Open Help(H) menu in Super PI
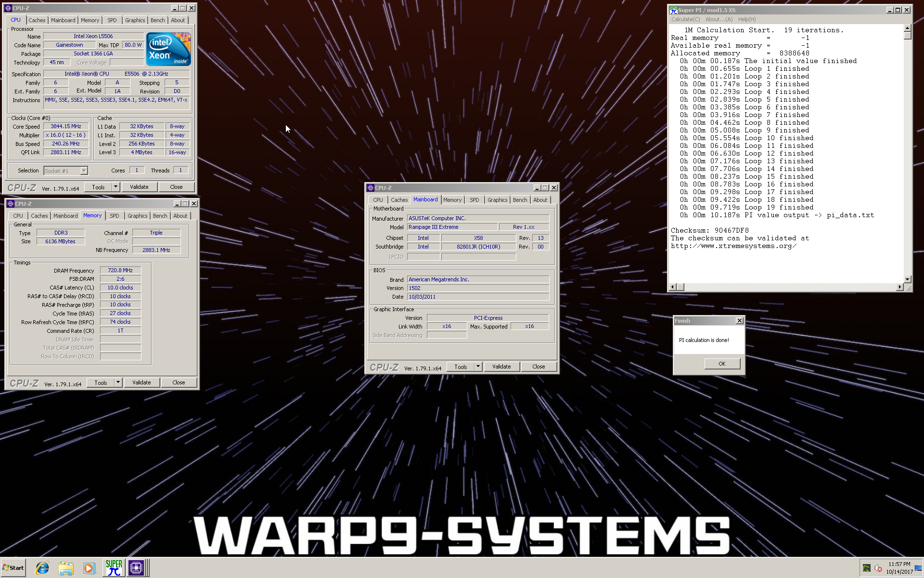The image size is (924, 578). [x=747, y=19]
